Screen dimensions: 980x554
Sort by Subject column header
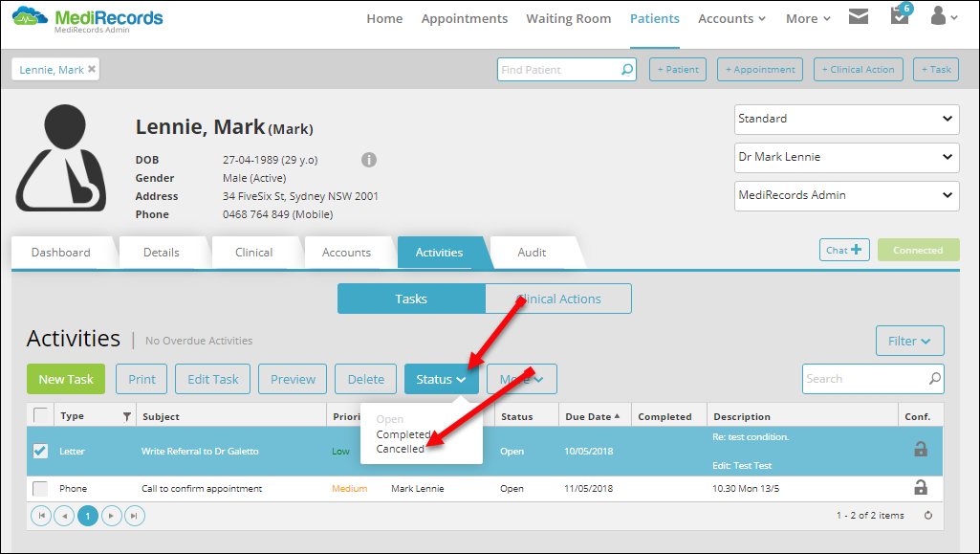click(231, 416)
